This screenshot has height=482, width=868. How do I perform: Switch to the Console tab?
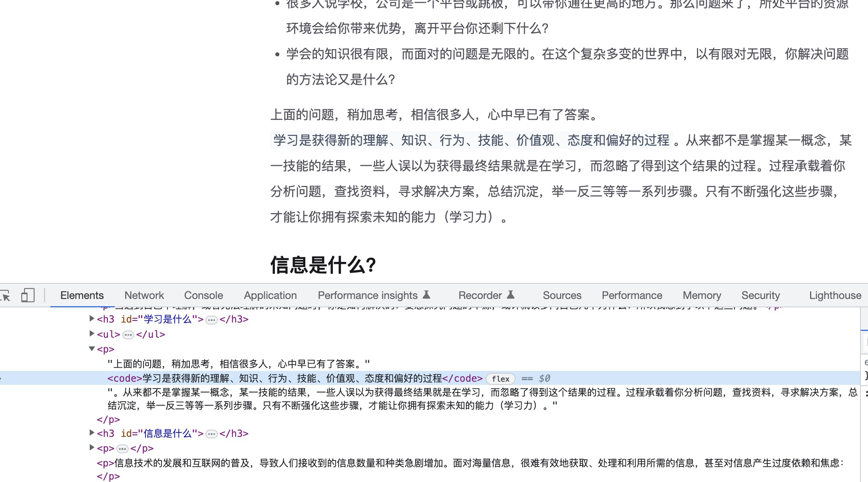[x=203, y=295]
